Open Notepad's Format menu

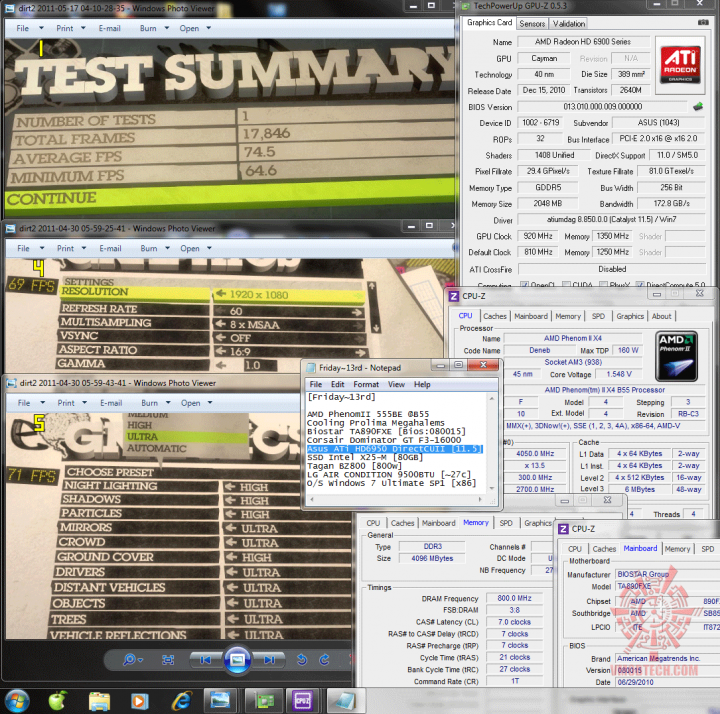[x=366, y=384]
